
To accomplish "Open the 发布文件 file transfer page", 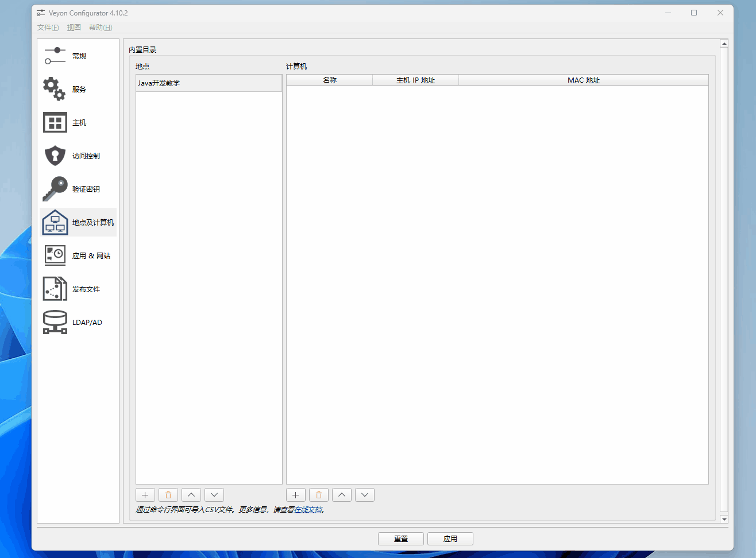I will tap(78, 289).
